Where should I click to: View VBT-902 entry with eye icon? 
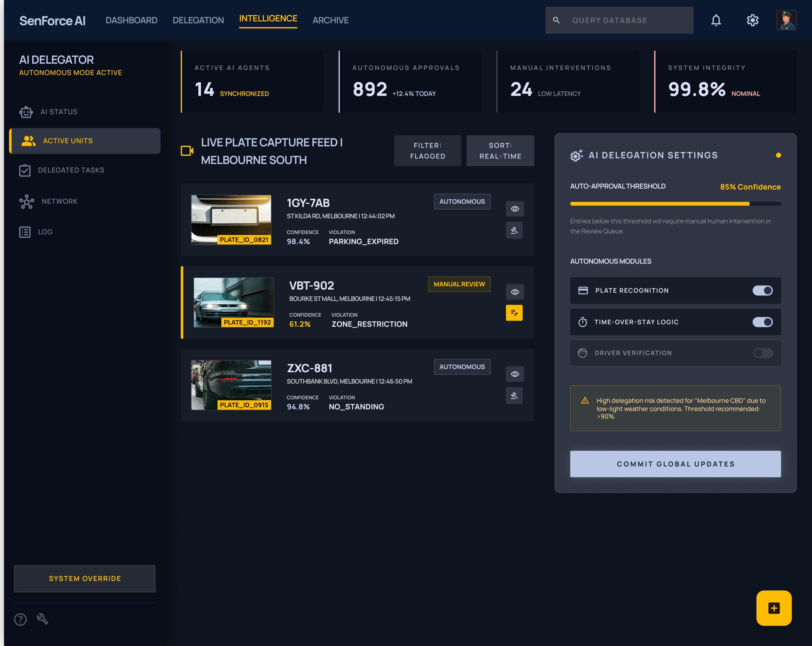click(515, 292)
